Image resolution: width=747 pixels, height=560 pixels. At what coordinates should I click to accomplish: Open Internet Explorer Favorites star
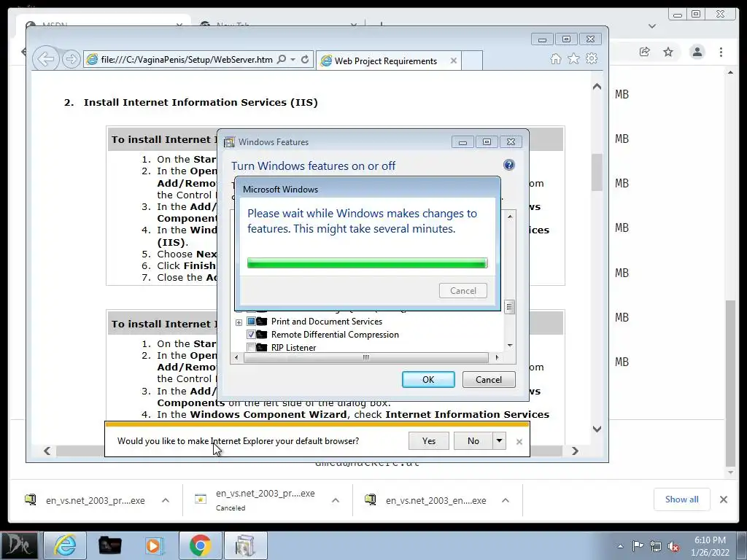573,58
